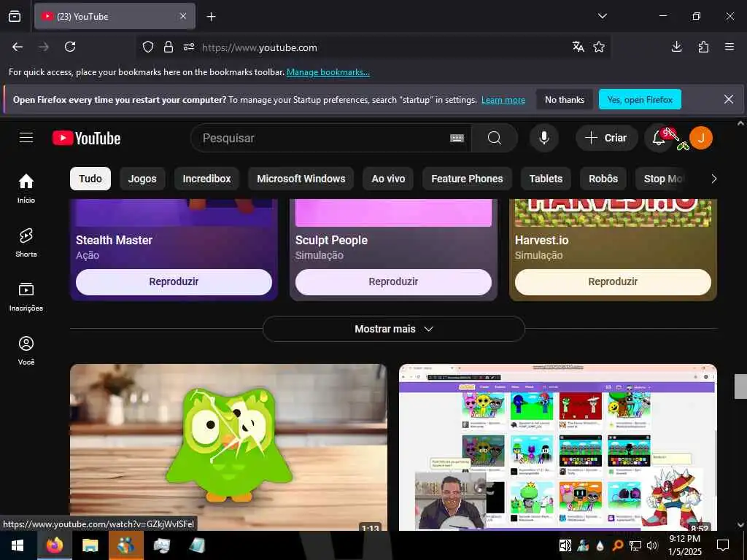Select the Robôs chip

click(x=603, y=179)
